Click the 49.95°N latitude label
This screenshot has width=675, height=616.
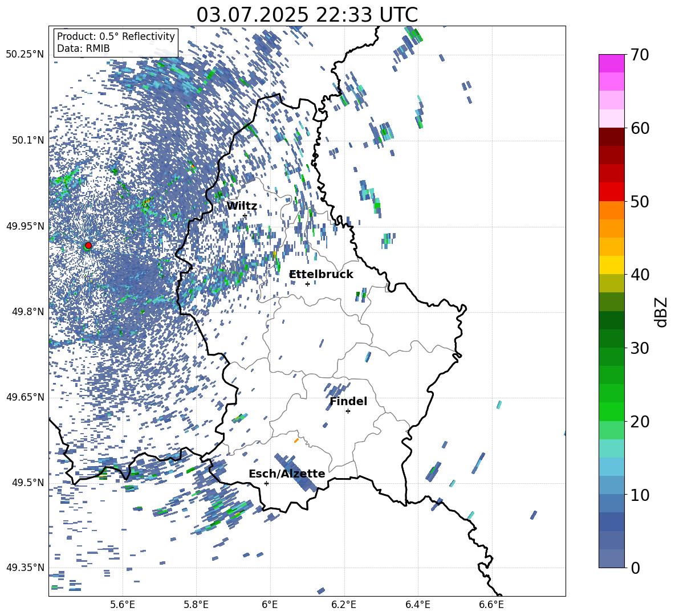(x=26, y=226)
